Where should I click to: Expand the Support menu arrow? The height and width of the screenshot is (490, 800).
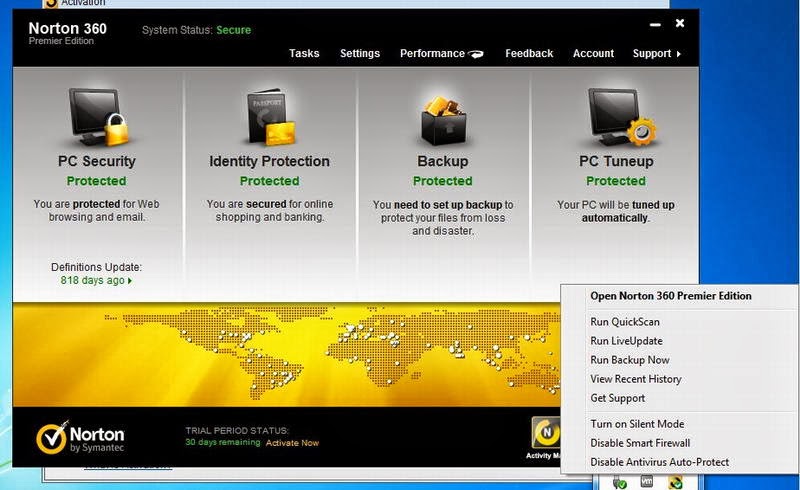679,54
